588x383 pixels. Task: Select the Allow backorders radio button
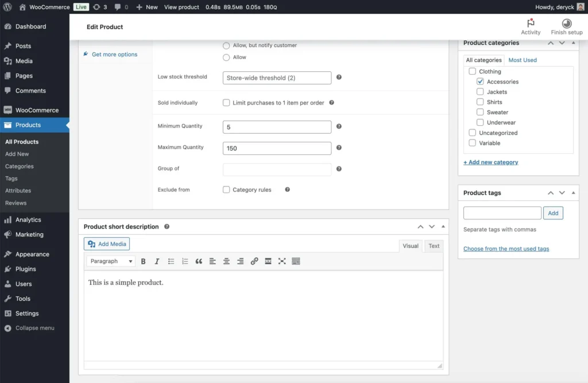coord(226,57)
